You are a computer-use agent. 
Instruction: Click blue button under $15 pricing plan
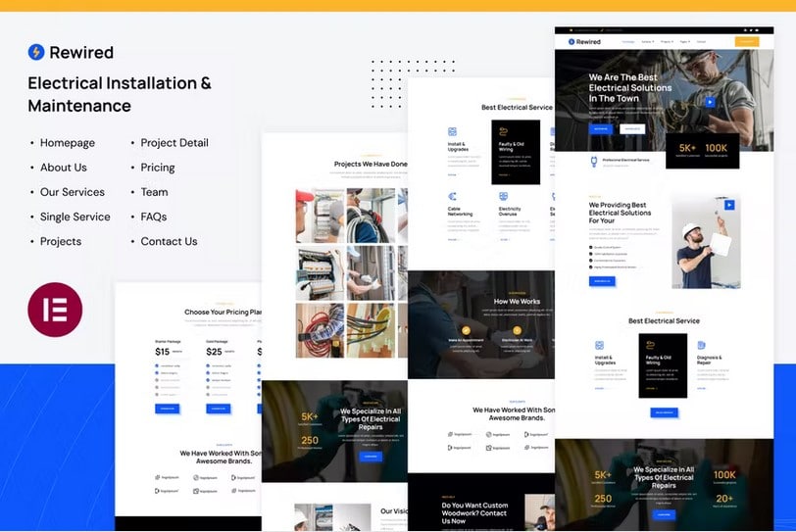(x=167, y=409)
